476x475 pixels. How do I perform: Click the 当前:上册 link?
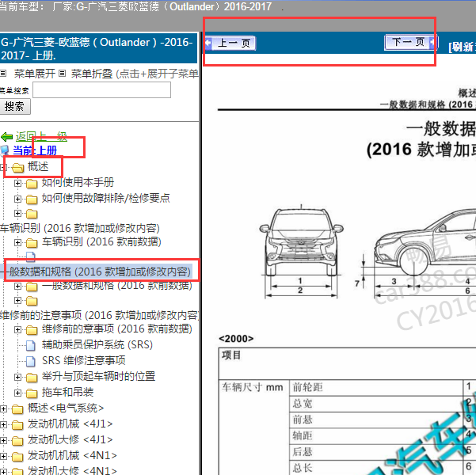point(35,150)
